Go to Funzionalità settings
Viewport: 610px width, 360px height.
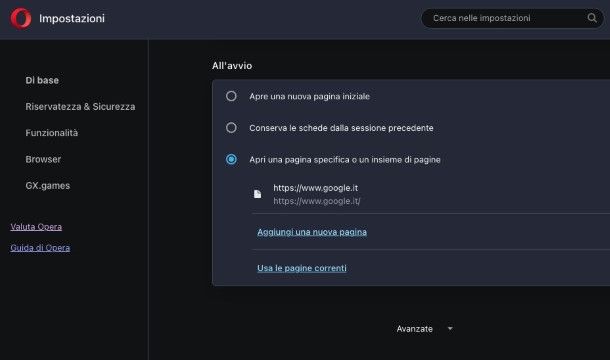[52, 133]
